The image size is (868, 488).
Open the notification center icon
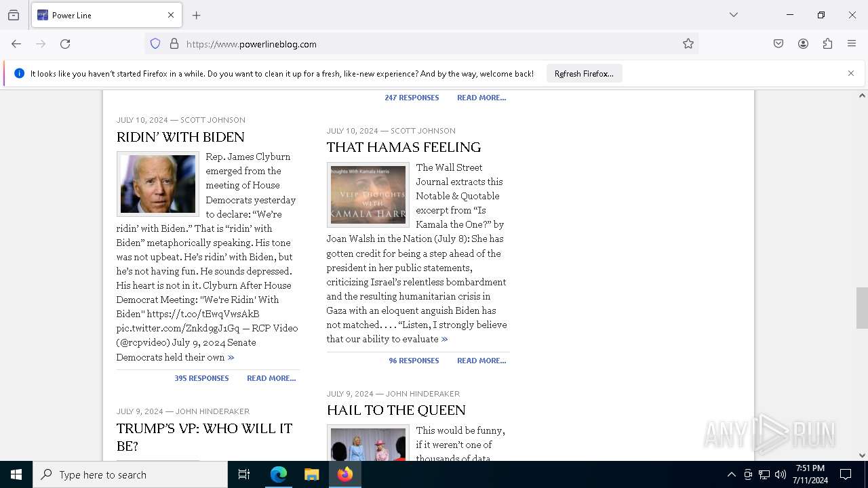[x=846, y=474]
